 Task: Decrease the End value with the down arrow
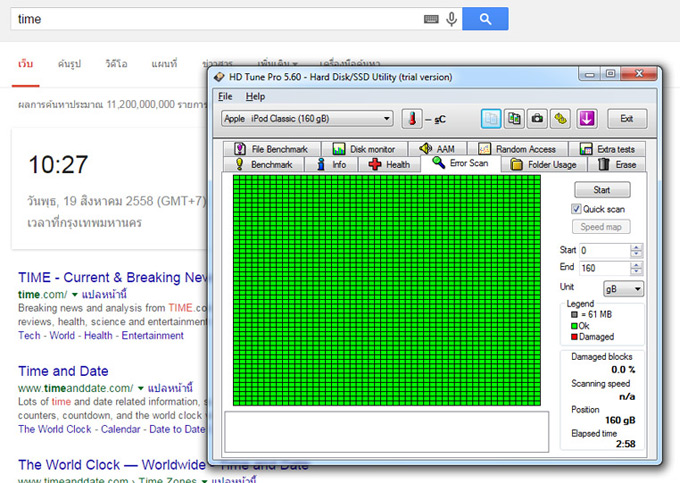tap(637, 271)
